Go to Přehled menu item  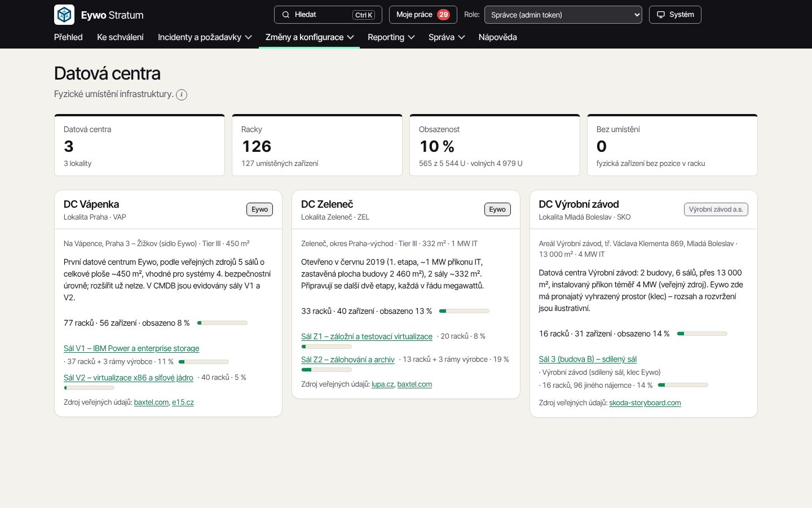click(x=68, y=37)
